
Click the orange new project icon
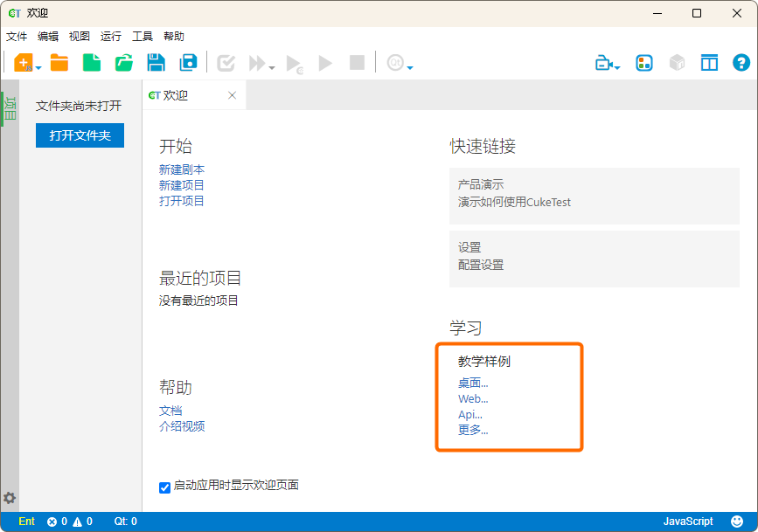pos(24,63)
